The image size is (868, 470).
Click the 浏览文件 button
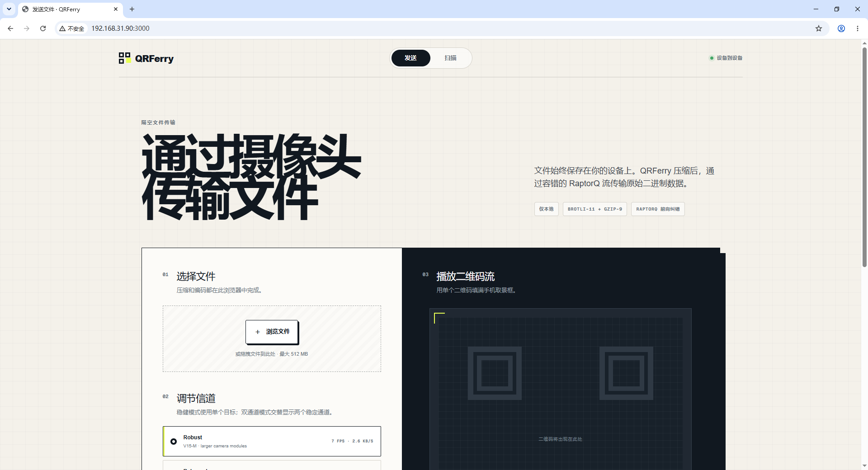[272, 332]
